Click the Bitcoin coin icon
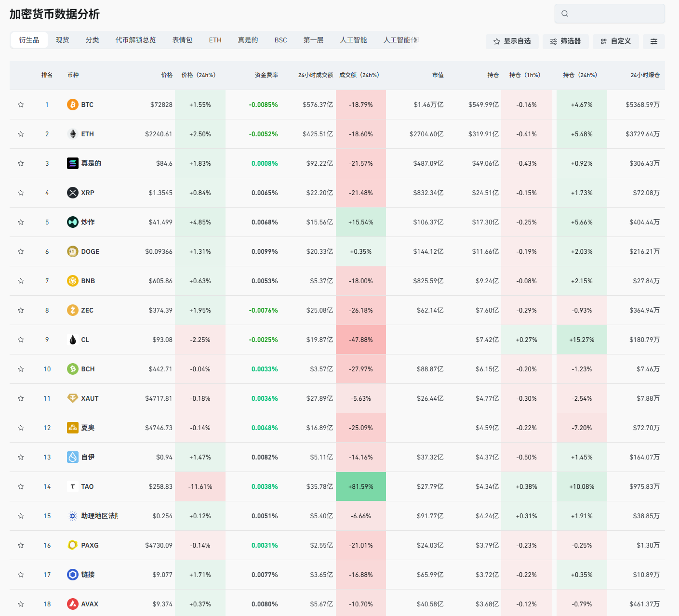Viewport: 679px width, 616px height. click(x=72, y=105)
